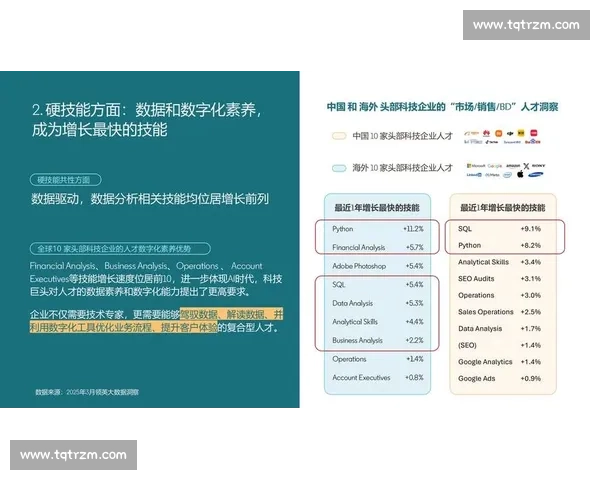This screenshot has width=600, height=480.
Task: Click the chart title 中国和海外头部科技企业的市场/销售/BD人才洞察
Action: (x=442, y=107)
